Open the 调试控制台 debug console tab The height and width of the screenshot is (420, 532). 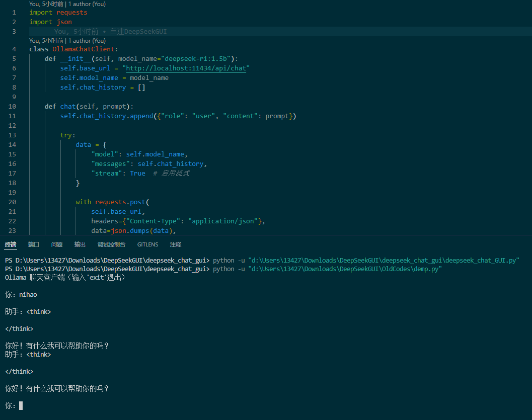coord(111,244)
